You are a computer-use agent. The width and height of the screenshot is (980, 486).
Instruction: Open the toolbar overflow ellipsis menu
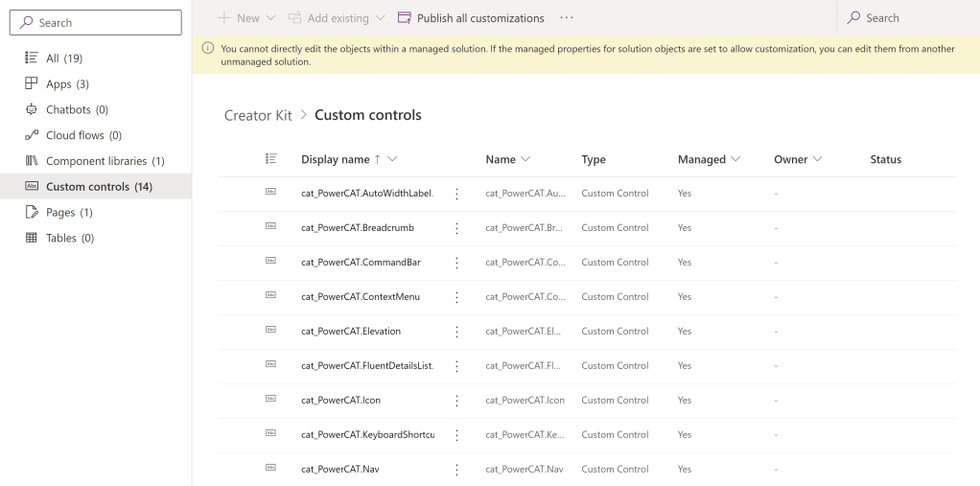click(x=567, y=18)
